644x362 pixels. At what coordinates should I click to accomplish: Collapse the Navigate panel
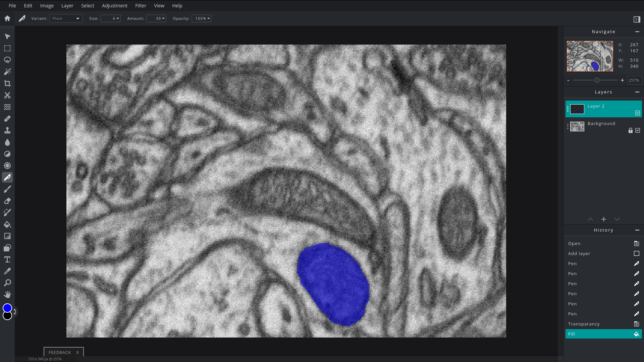pos(637,32)
